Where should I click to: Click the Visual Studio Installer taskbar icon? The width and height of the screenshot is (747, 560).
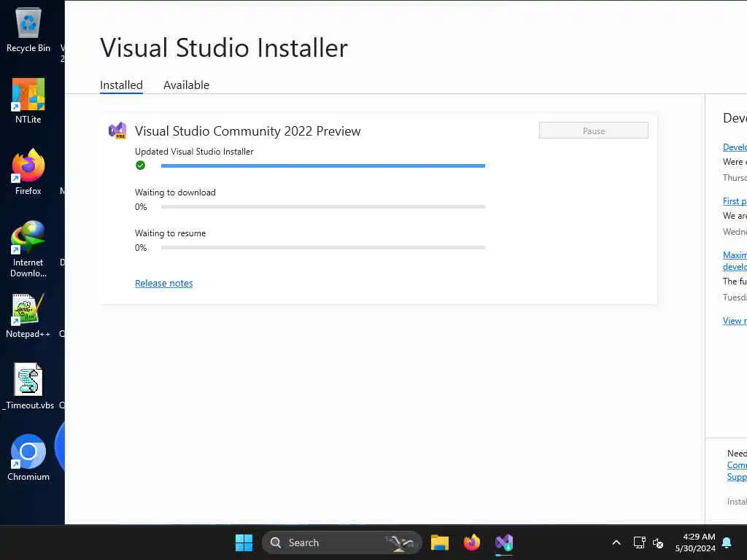504,542
